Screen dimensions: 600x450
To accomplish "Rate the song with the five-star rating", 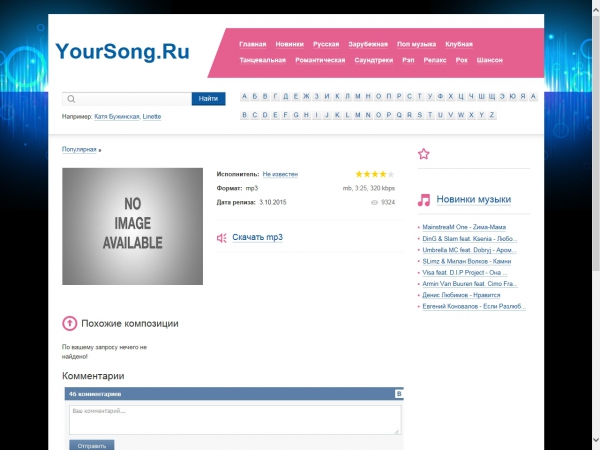I will click(375, 174).
